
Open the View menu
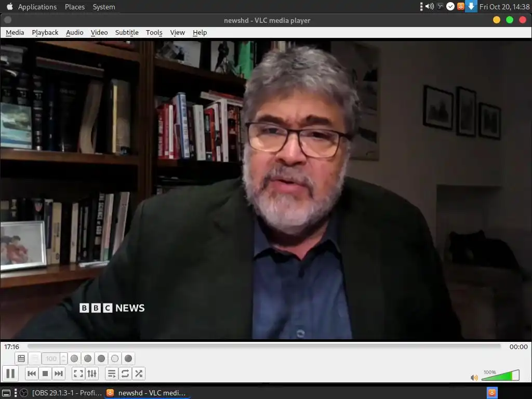click(178, 33)
